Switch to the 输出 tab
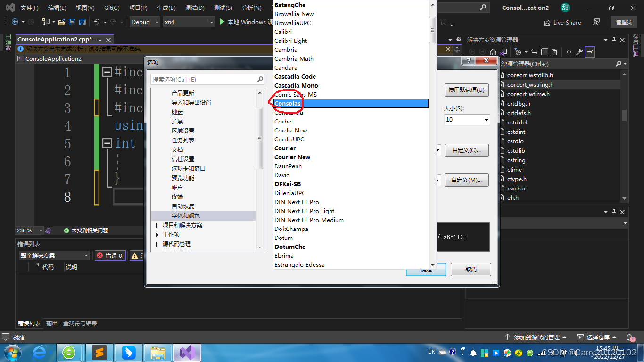Screen dimensions: 644x362 52,323
